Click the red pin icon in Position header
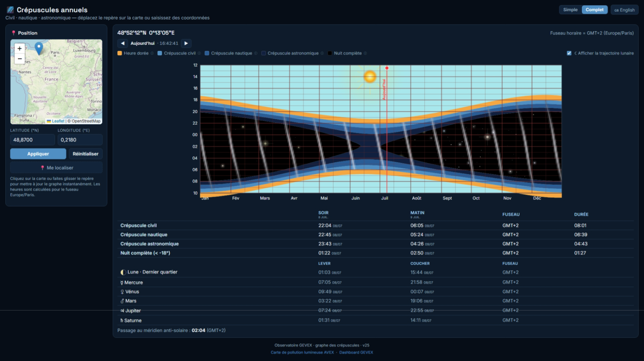 tap(13, 33)
